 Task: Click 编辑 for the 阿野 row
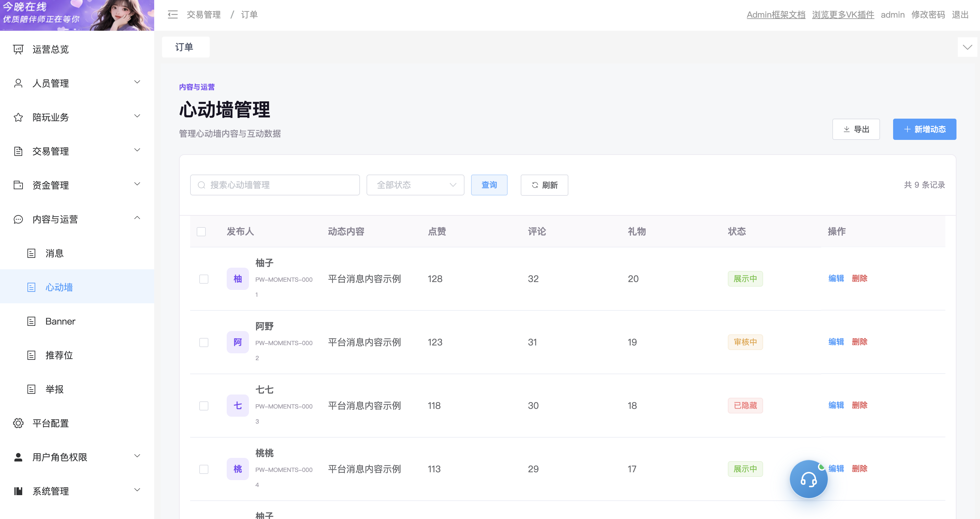836,342
